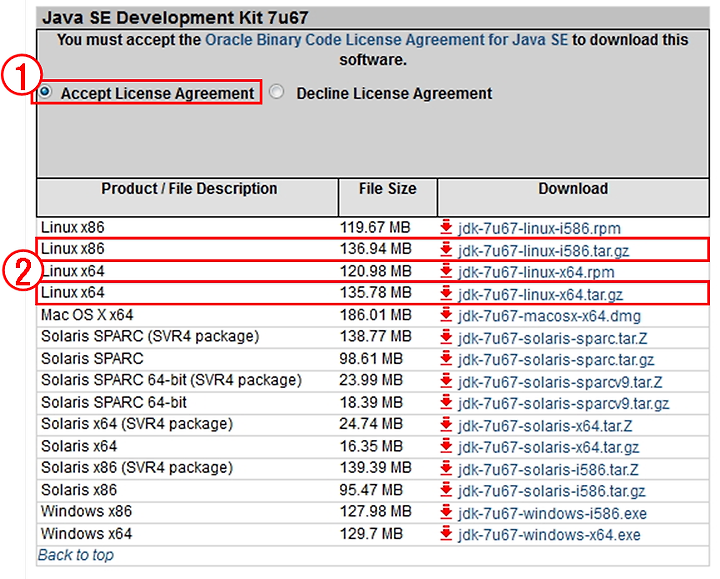Image resolution: width=720 pixels, height=579 pixels.
Task: Open jdk-7u67-solaris-x64.tar.gz download link
Action: pyautogui.click(x=549, y=447)
